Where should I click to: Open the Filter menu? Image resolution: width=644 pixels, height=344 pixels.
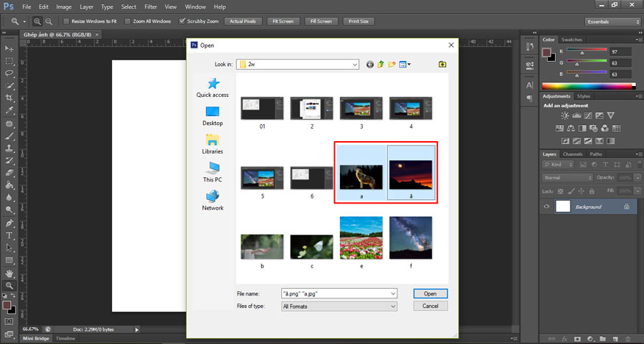[149, 7]
